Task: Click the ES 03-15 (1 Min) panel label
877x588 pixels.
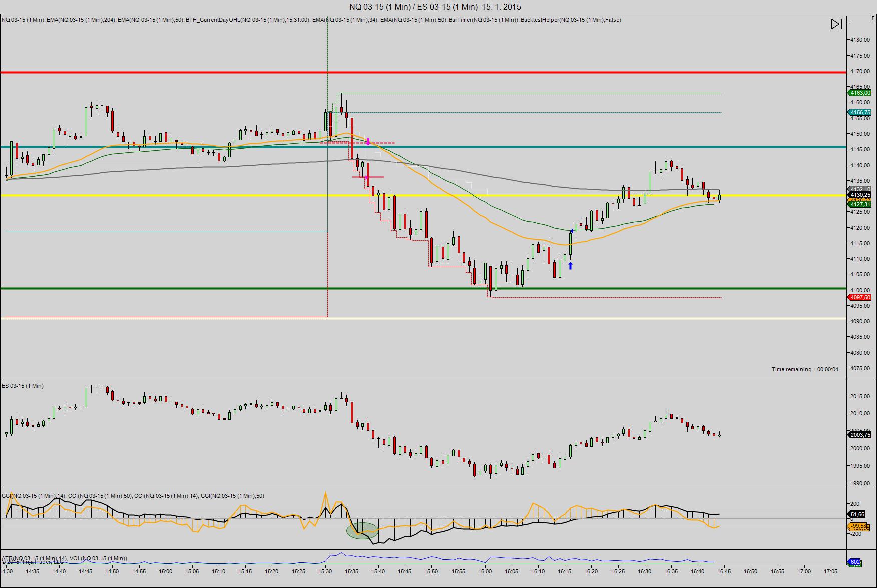Action: tap(23, 386)
